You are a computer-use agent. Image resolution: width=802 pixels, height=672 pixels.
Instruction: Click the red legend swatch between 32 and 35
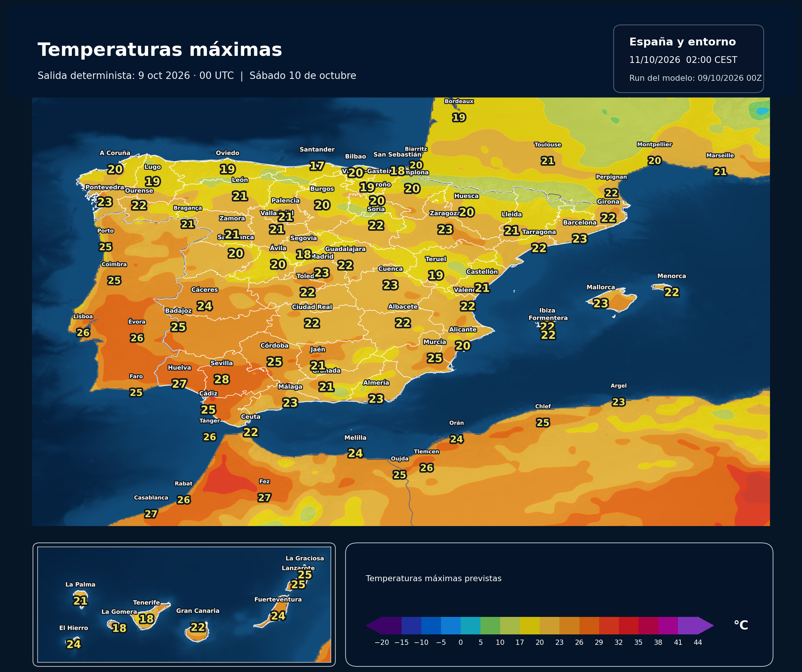pos(629,626)
